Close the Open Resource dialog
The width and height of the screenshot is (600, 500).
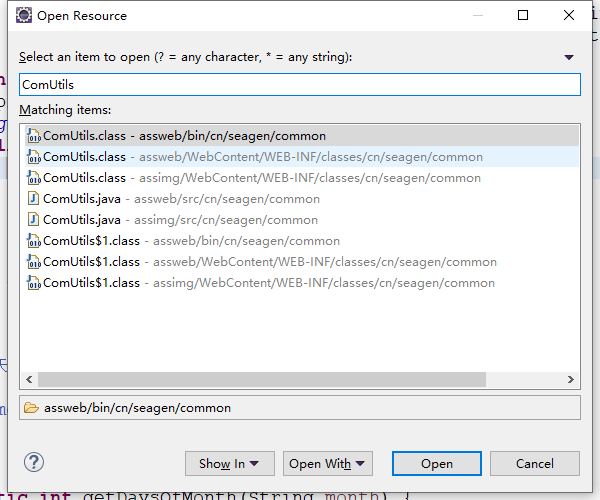[569, 15]
